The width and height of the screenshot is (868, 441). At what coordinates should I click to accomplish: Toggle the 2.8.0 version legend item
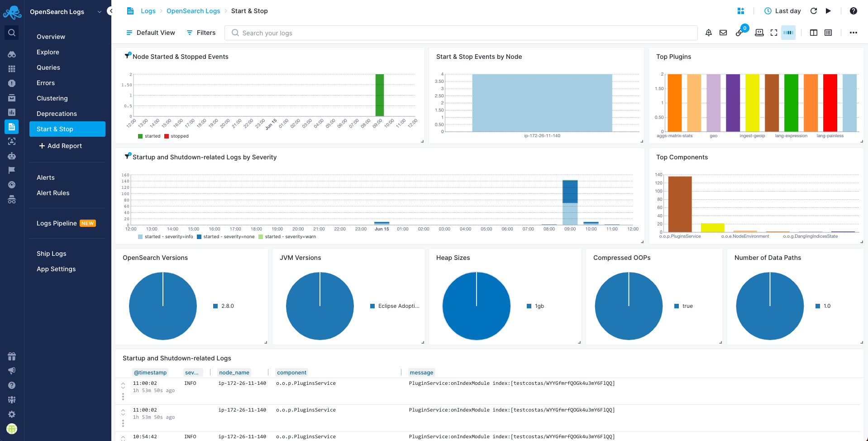click(224, 306)
